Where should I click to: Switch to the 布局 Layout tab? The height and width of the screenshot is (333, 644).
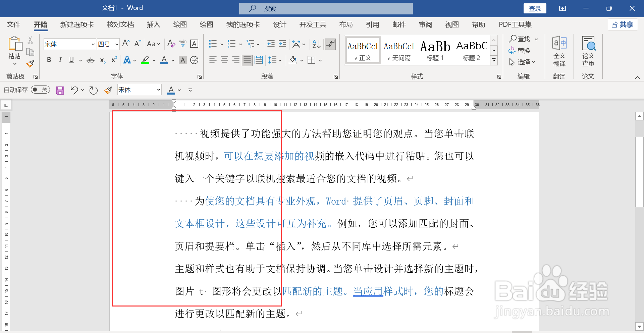pos(346,24)
